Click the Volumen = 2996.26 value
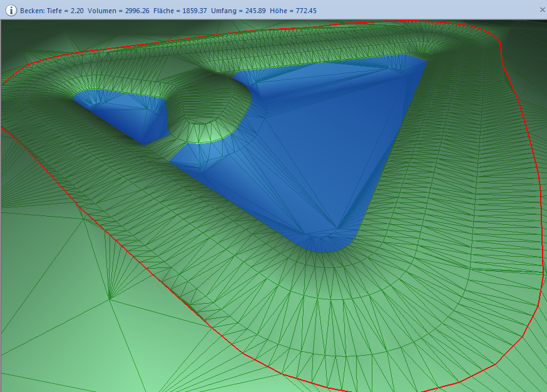 click(x=118, y=11)
